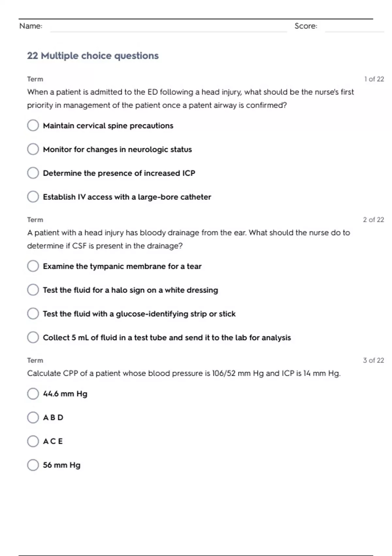This screenshot has width=392, height=556.
Task: Choose 'Monitor for changes in neurologic status'
Action: coord(33,149)
